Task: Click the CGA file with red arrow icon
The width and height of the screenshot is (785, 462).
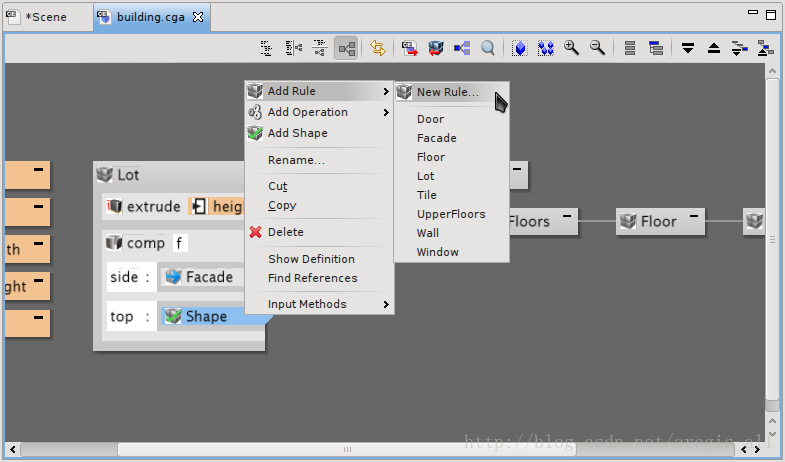Action: 410,48
